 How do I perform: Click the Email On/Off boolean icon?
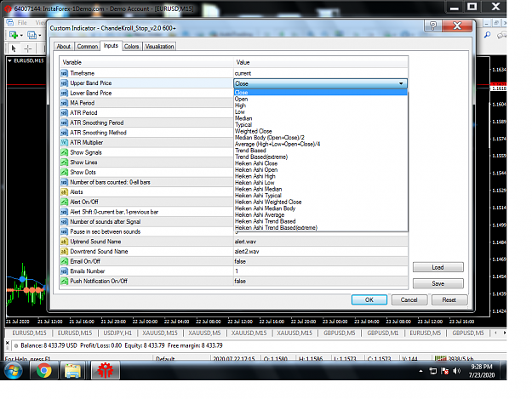(65, 261)
